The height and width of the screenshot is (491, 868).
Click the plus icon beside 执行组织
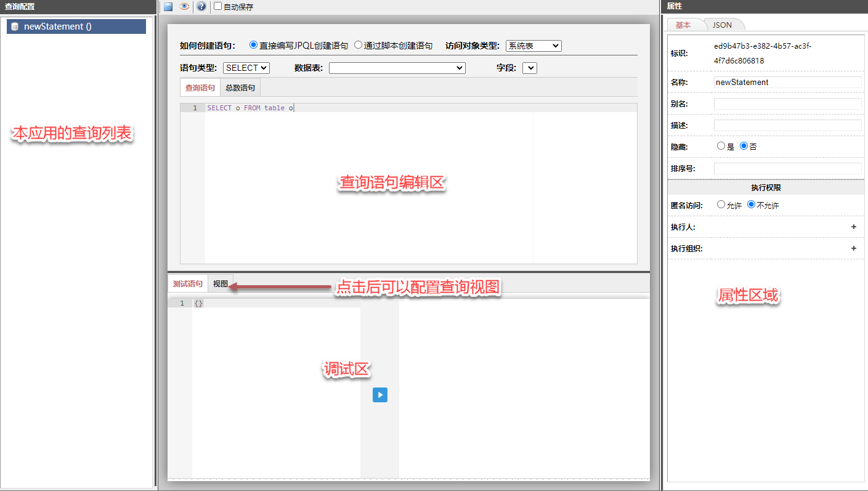(854, 248)
